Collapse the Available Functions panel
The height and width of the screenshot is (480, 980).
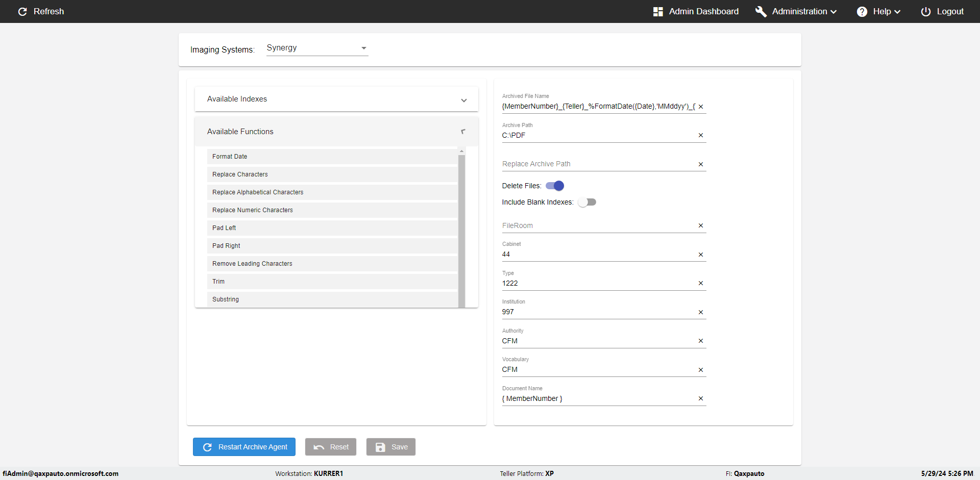coord(336,132)
